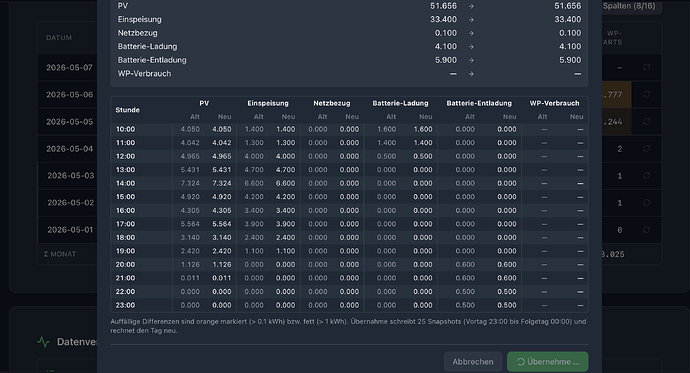The width and height of the screenshot is (690, 373).
Task: Click the refresh icon in the 2026-05-05 row
Action: pos(646,121)
